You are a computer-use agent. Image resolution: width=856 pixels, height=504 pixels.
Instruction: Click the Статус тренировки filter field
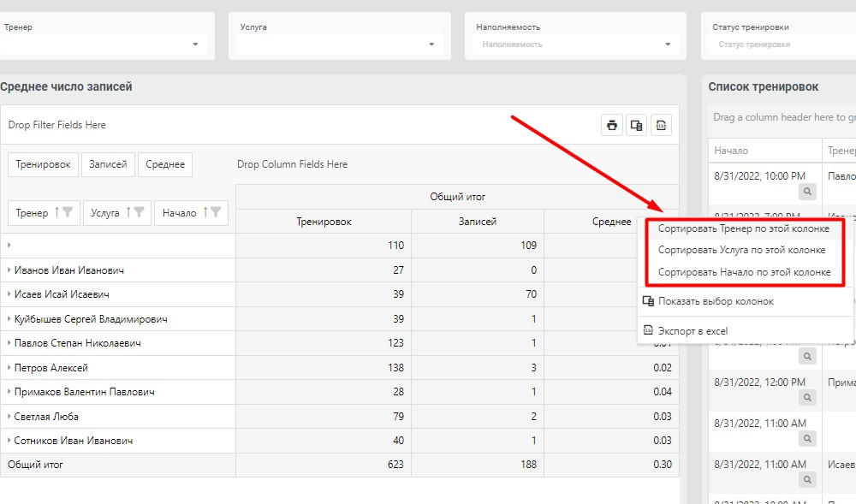tap(782, 44)
